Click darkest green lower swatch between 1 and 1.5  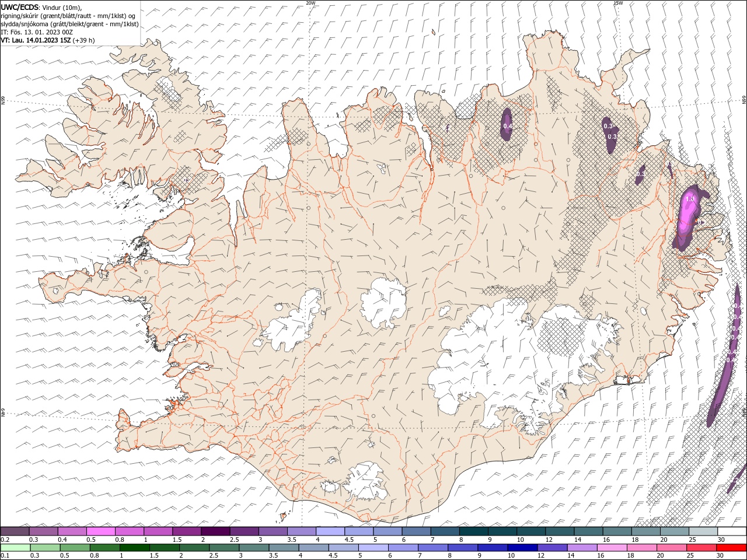(x=134, y=548)
